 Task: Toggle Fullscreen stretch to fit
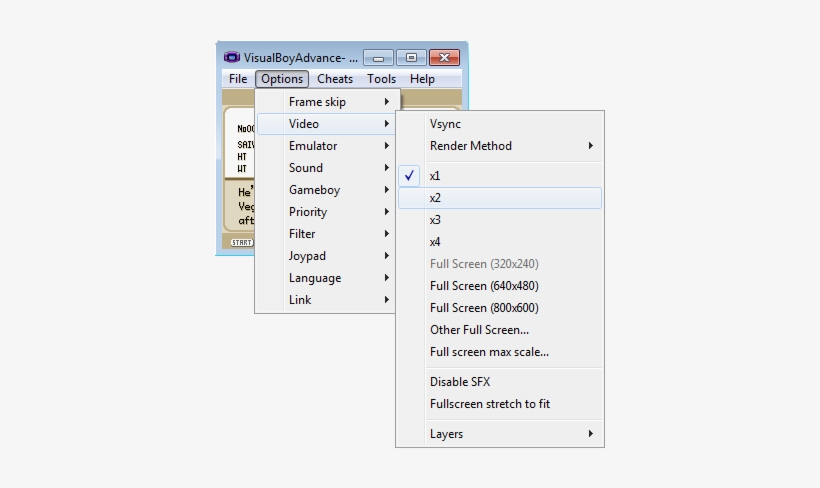pyautogui.click(x=500, y=404)
